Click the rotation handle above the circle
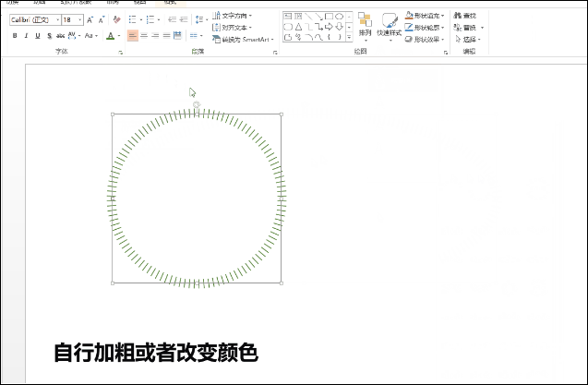 tap(197, 104)
